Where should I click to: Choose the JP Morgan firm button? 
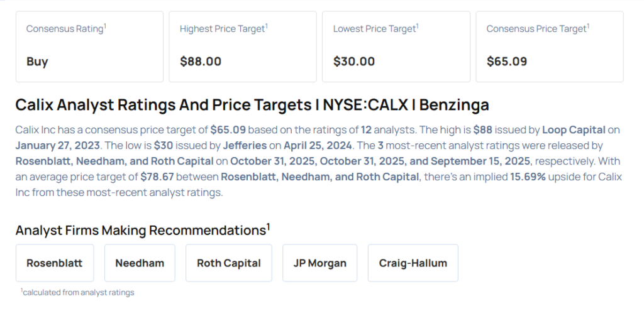[319, 263]
